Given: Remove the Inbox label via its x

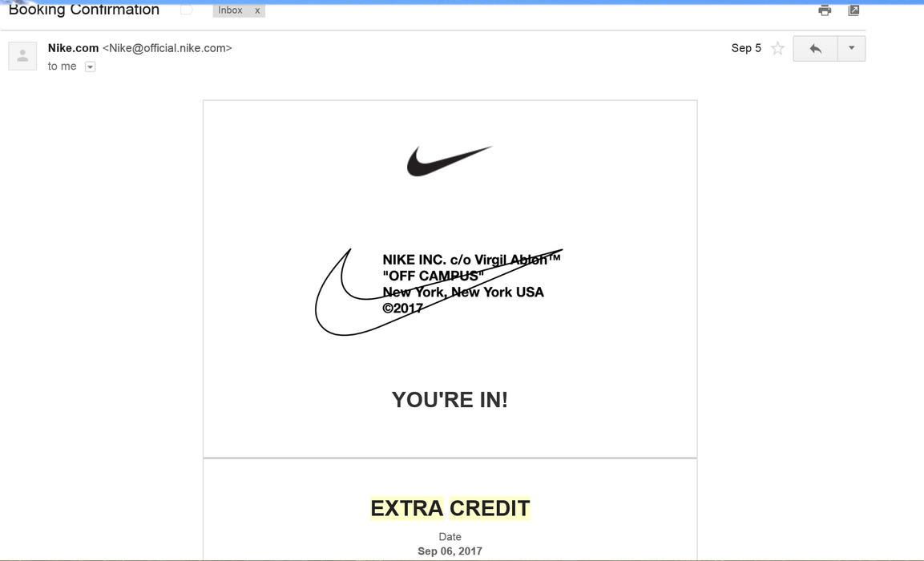Looking at the screenshot, I should coord(257,10).
